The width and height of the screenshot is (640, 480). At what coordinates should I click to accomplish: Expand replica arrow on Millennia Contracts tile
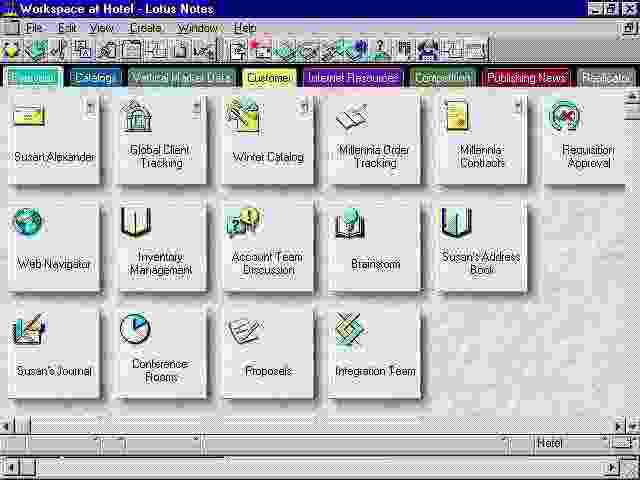pyautogui.click(x=518, y=108)
